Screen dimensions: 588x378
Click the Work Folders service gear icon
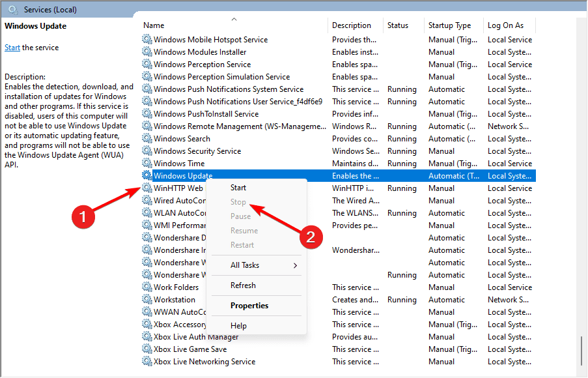(147, 287)
